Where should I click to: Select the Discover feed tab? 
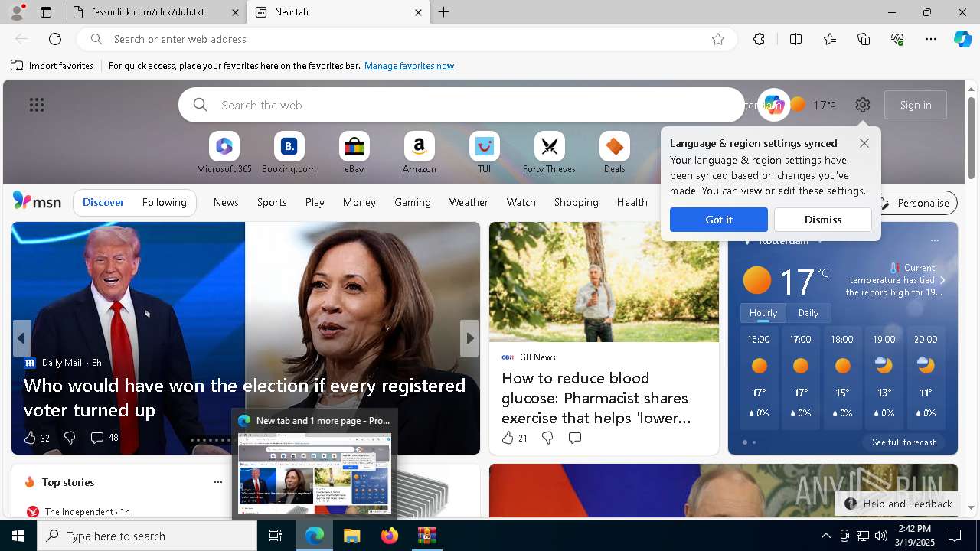coord(103,202)
